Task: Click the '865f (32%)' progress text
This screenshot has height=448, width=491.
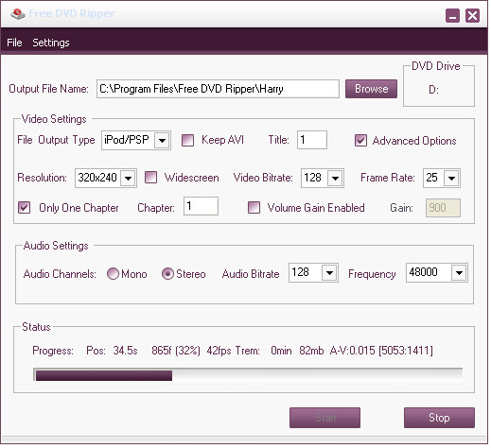Action: pos(176,351)
